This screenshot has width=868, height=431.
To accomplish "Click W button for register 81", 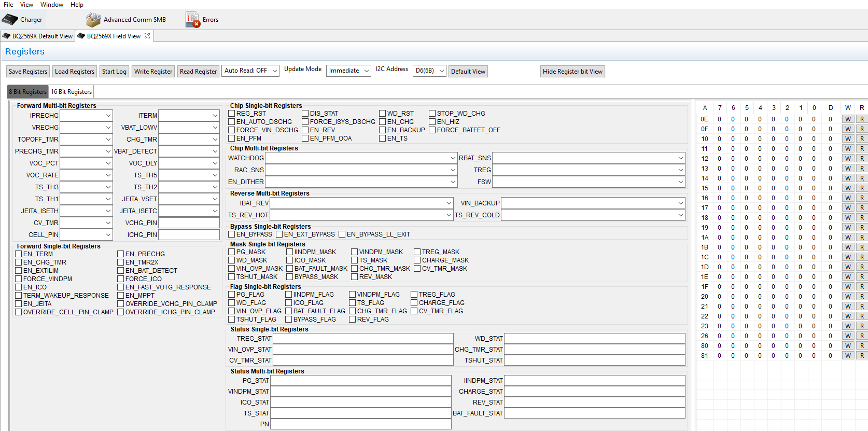I will 848,356.
